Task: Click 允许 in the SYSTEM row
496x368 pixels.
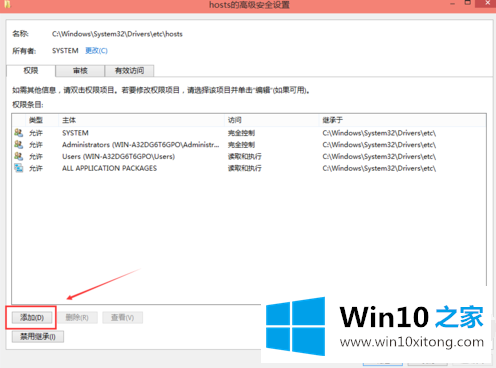Action: (36, 133)
